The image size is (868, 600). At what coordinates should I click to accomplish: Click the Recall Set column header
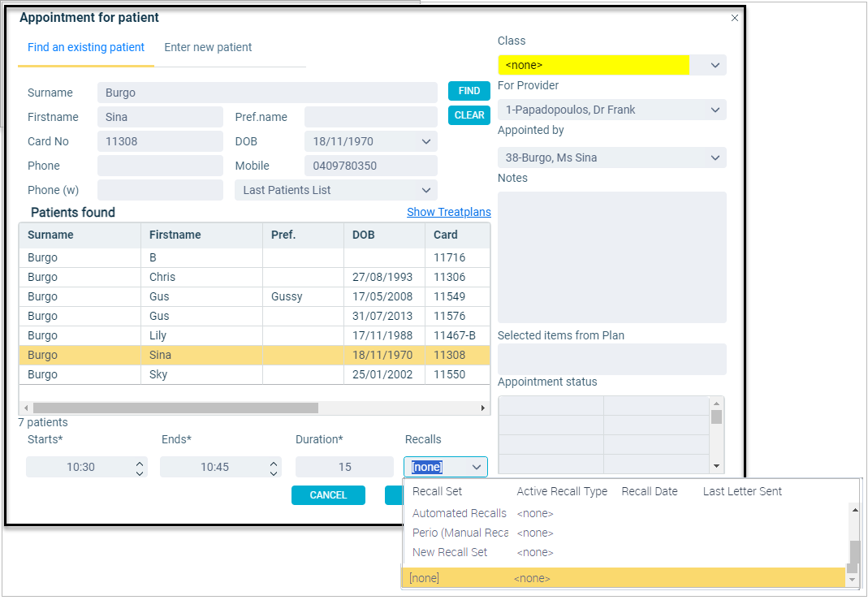coord(438,491)
